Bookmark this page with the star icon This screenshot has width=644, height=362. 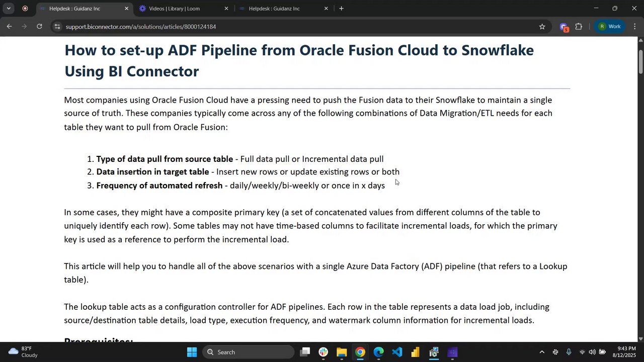pos(542,27)
